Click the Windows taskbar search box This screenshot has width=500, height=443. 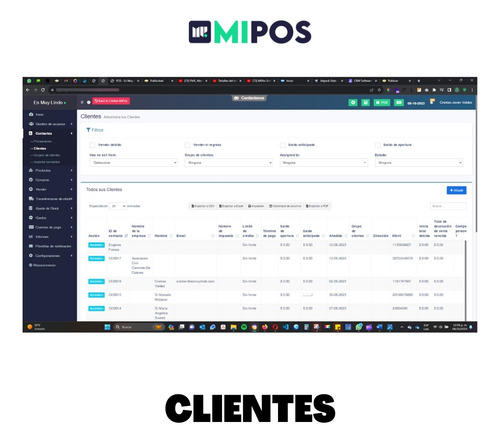139,327
